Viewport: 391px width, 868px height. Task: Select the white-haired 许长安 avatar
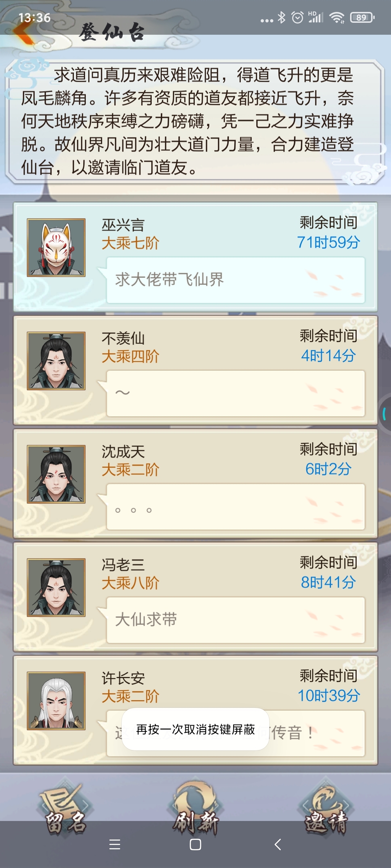click(x=56, y=701)
